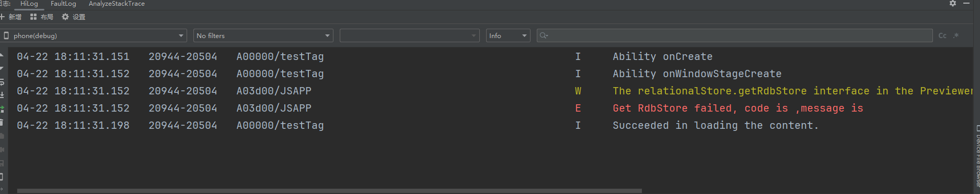Click the Ability onCreate message
Screen dimensions: 980x194
[663, 56]
